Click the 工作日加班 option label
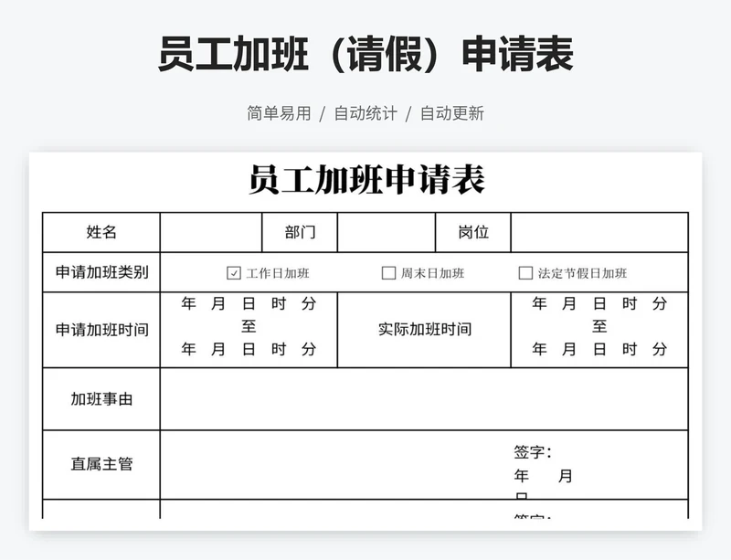731x560 pixels. [278, 273]
